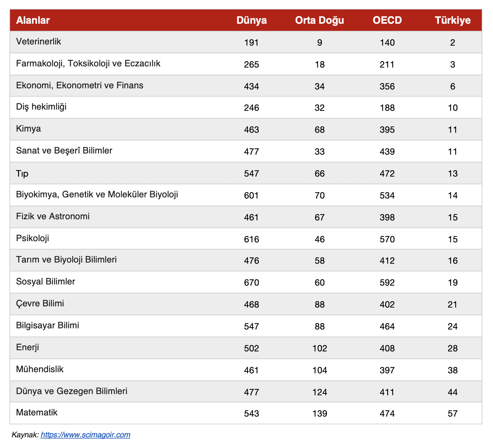
Task: Click the OECD column header
Action: 387,20
